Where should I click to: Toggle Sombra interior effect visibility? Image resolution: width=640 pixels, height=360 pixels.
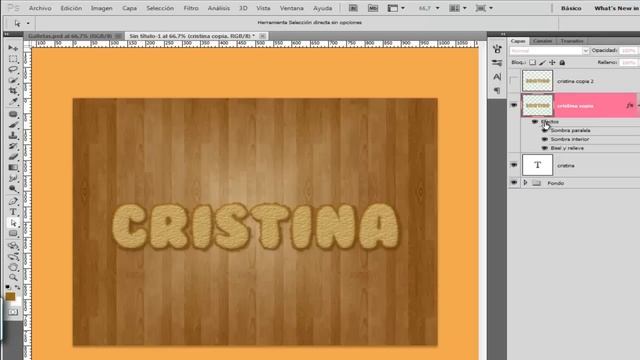pos(544,139)
